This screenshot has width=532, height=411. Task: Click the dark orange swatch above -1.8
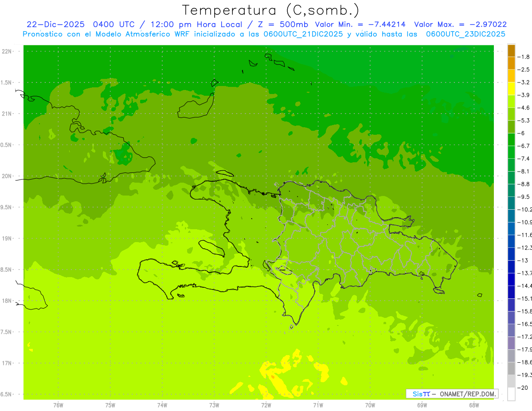511,51
